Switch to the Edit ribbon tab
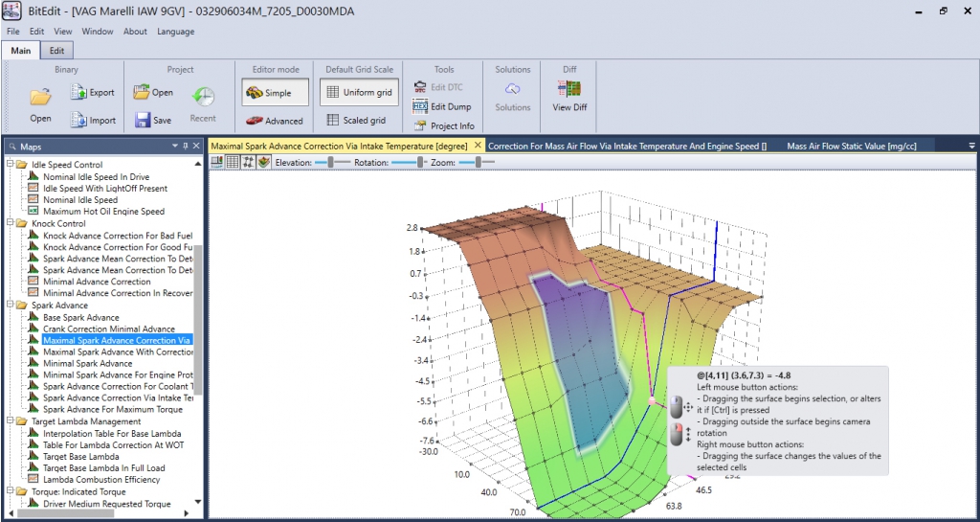Viewport: 980px width, 522px height. (56, 51)
